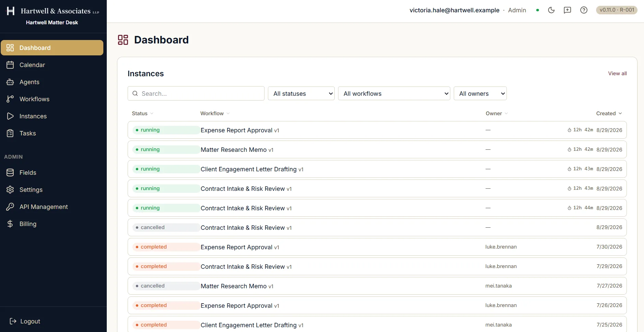Viewport: 644px width, 332px height.
Task: Click the Settings gear icon
Action: tap(10, 189)
